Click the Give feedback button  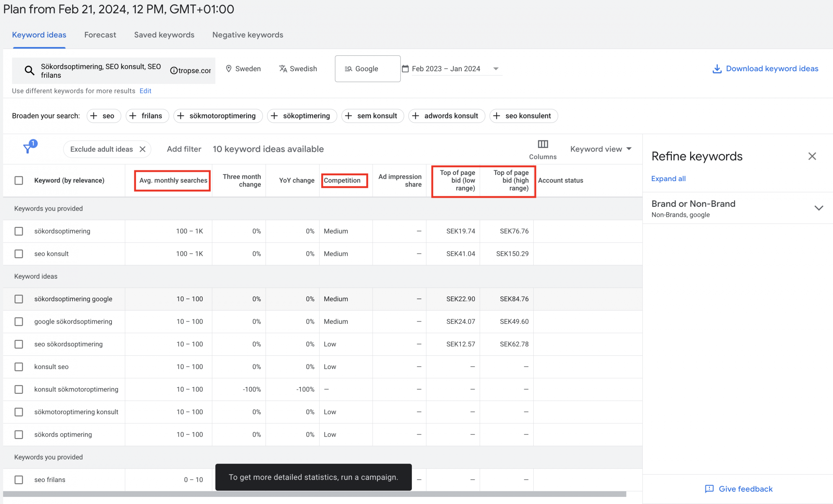pos(739,489)
